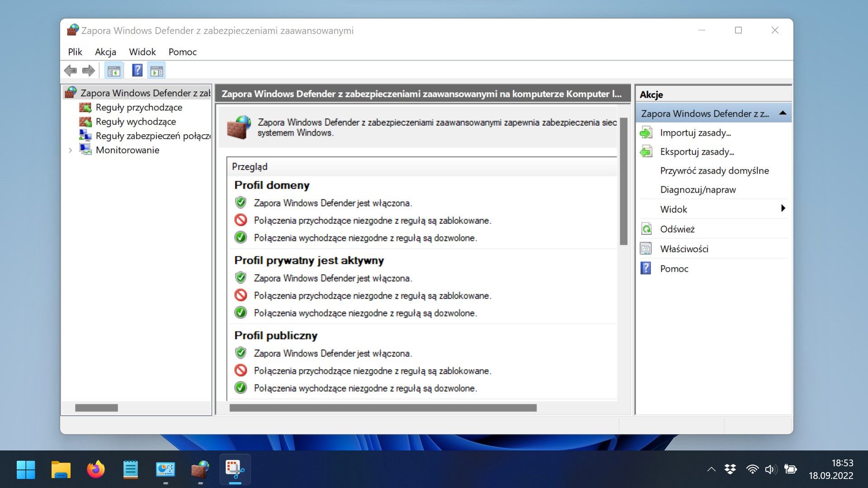
Task: Click the Profil publiczny heading
Action: [276, 336]
